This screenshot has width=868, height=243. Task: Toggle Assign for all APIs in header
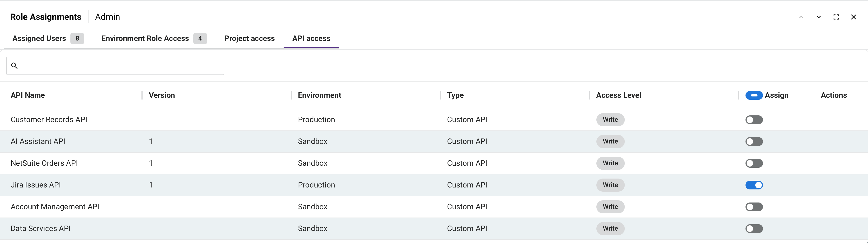(x=754, y=95)
